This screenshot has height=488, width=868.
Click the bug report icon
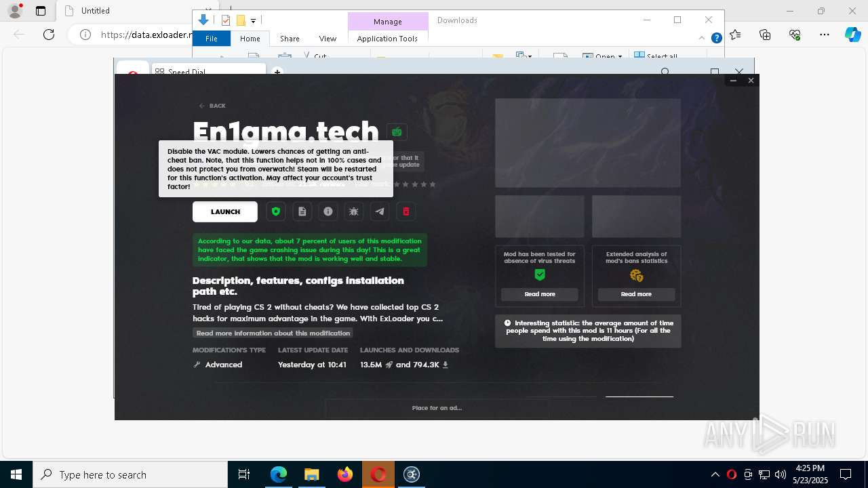354,211
